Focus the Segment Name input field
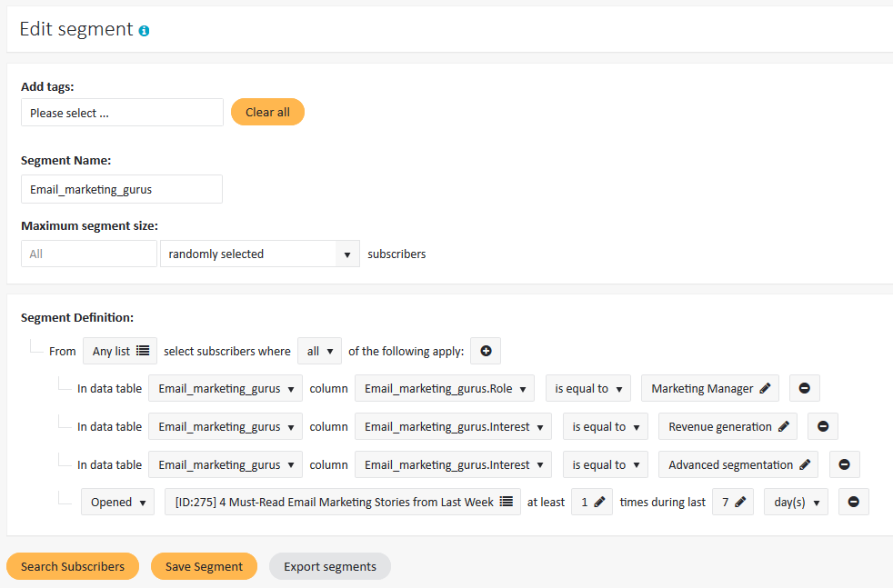This screenshot has width=893, height=588. point(122,189)
